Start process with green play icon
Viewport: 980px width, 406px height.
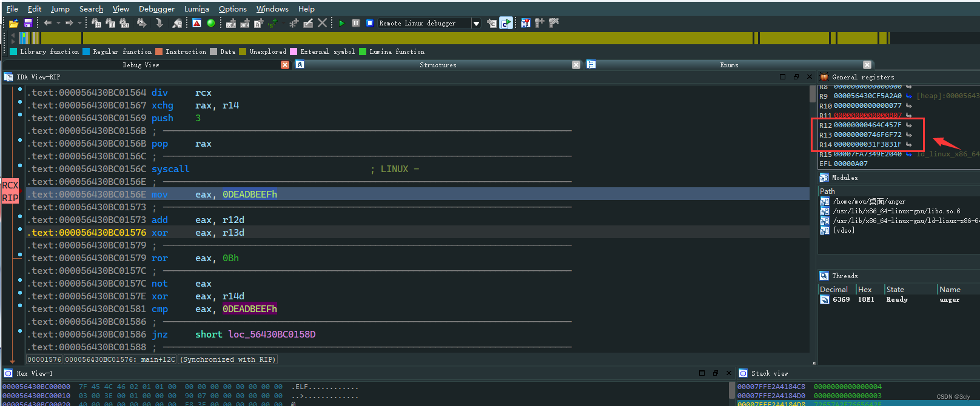click(341, 23)
